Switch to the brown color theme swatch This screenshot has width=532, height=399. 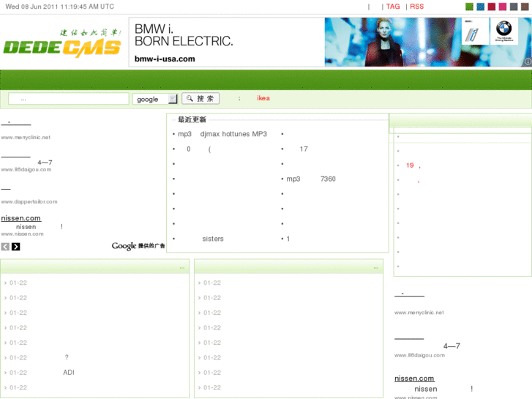(x=525, y=7)
